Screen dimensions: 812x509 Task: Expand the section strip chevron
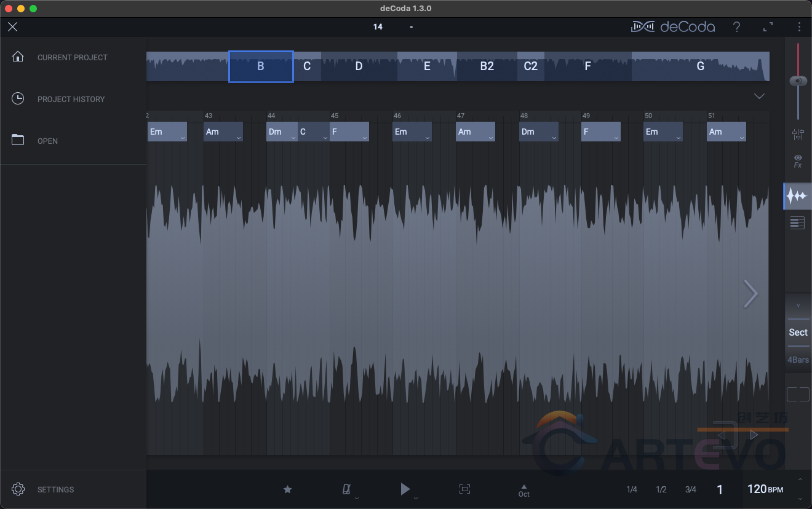coord(759,97)
